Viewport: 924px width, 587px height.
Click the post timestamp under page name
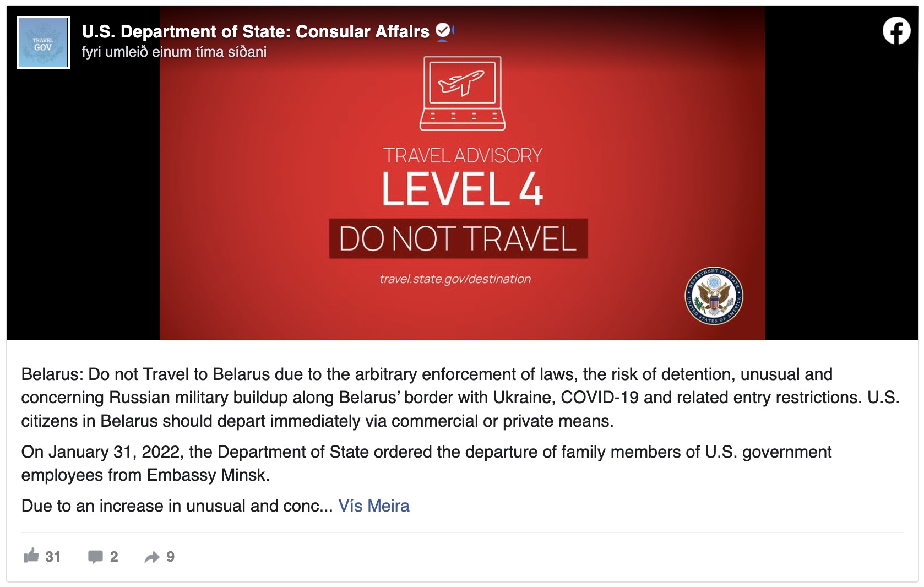[x=174, y=52]
